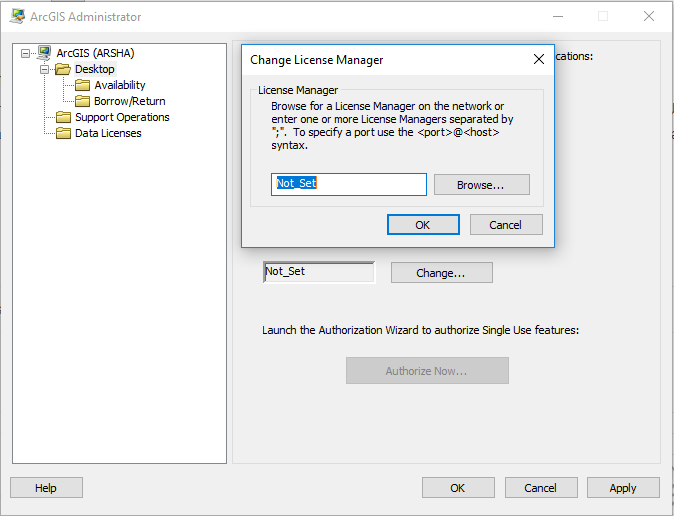This screenshot has width=674, height=516.
Task: Click the Change... button in main window
Action: click(x=441, y=273)
